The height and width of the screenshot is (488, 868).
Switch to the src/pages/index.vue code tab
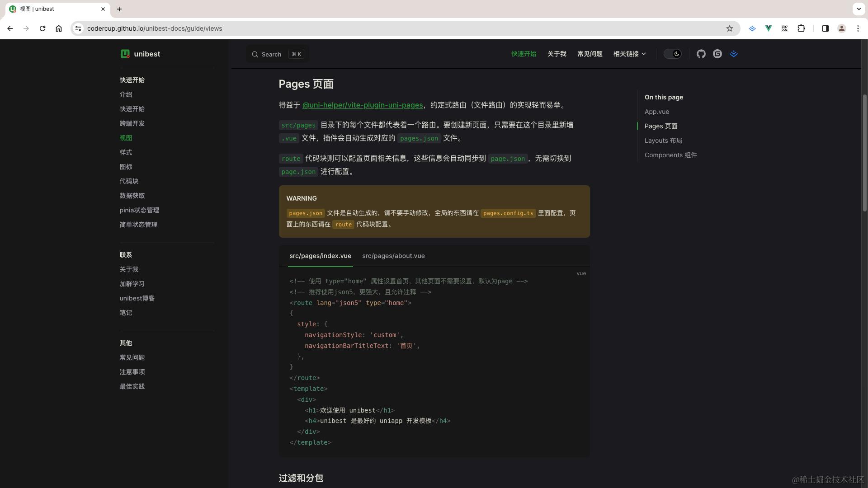pos(321,256)
